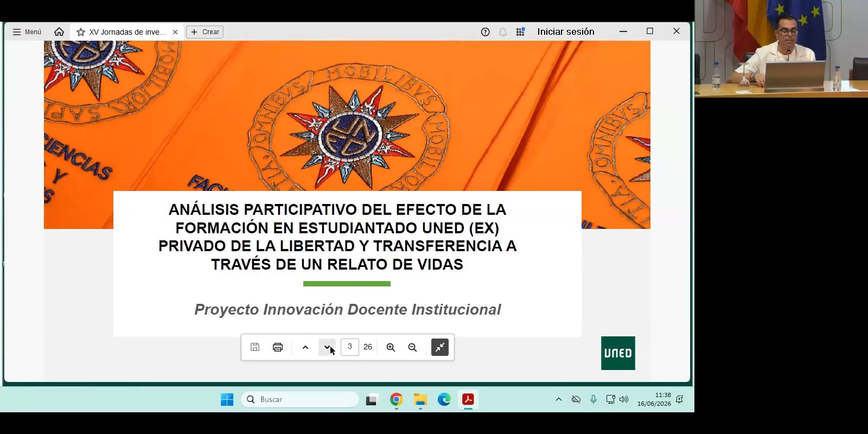
Task: Star the XV Jornadas document tab
Action: (x=81, y=32)
